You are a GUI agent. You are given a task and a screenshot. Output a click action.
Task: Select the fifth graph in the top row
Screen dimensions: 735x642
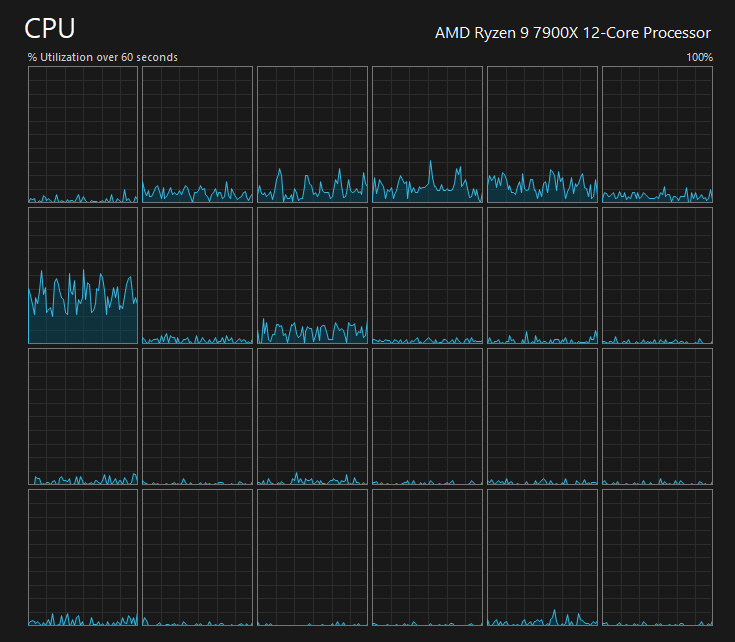pyautogui.click(x=542, y=134)
